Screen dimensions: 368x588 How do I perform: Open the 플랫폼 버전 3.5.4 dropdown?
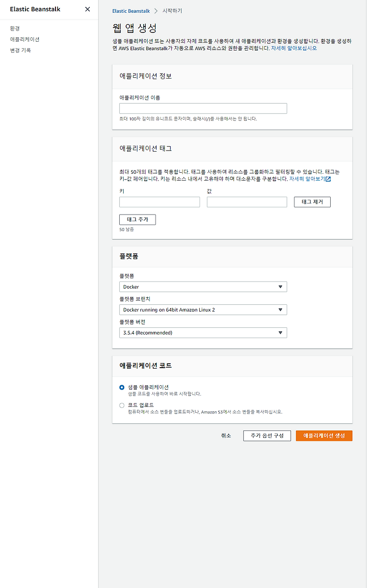(x=203, y=333)
